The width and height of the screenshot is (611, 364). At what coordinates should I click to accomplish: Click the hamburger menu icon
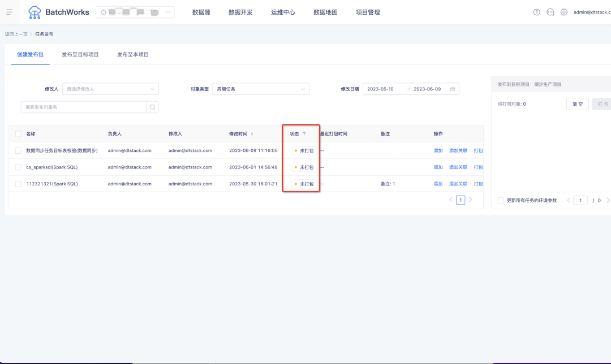point(9,12)
